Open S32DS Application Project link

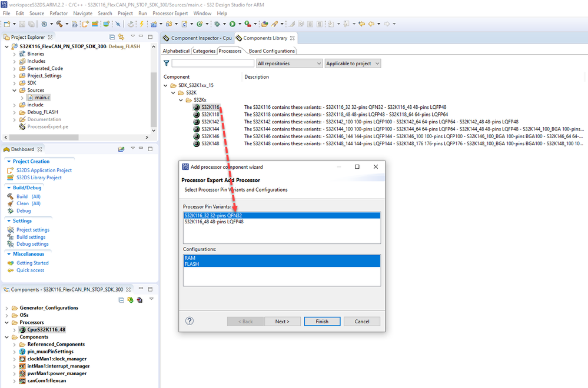coord(44,170)
